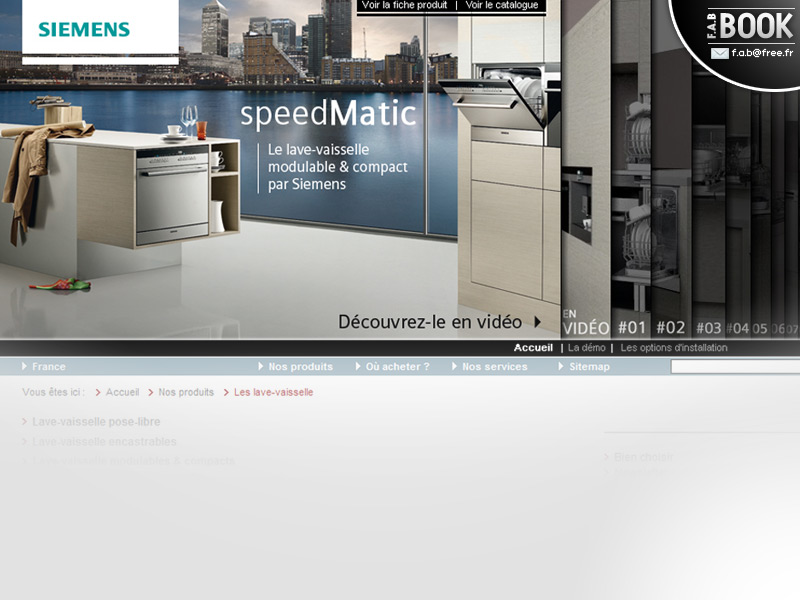Click in the search input field
This screenshot has width=800, height=600.
735,367
